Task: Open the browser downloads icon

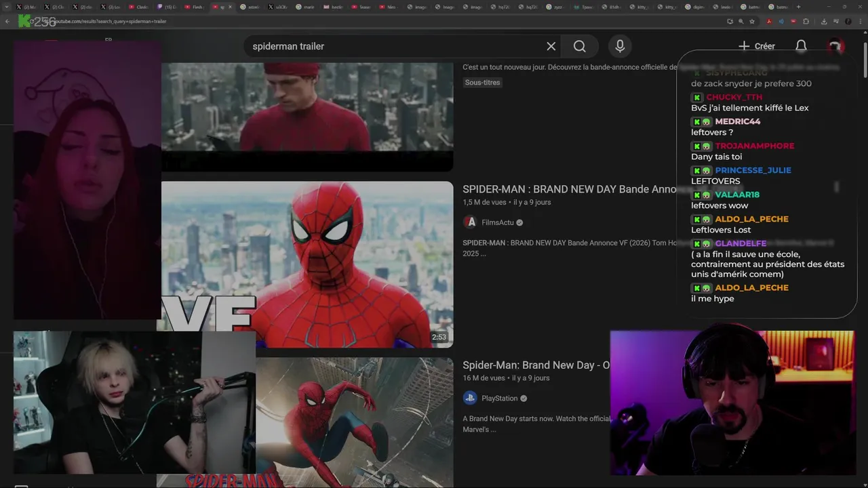Action: 824,22
